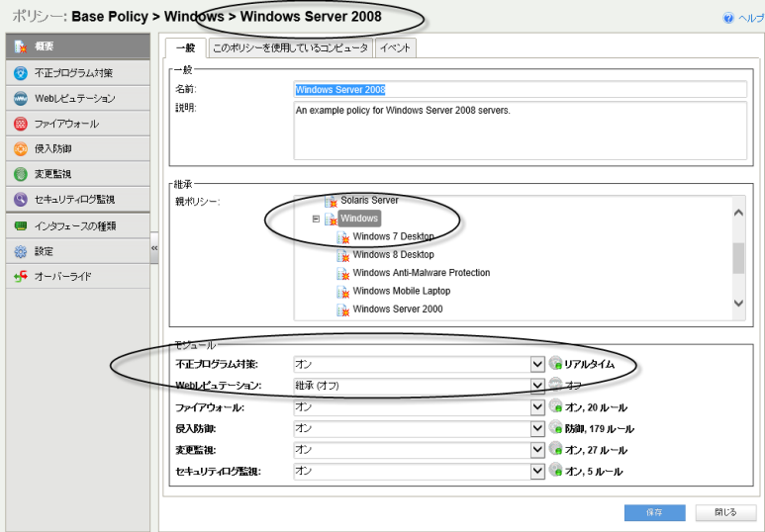Click the 侵入防御 sidebar icon
Viewport: 765px width, 532px height.
20,149
